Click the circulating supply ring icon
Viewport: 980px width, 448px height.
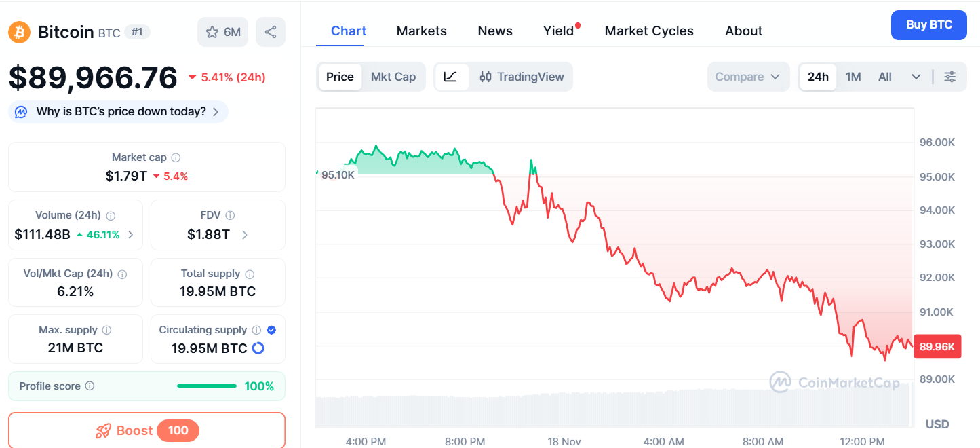258,348
